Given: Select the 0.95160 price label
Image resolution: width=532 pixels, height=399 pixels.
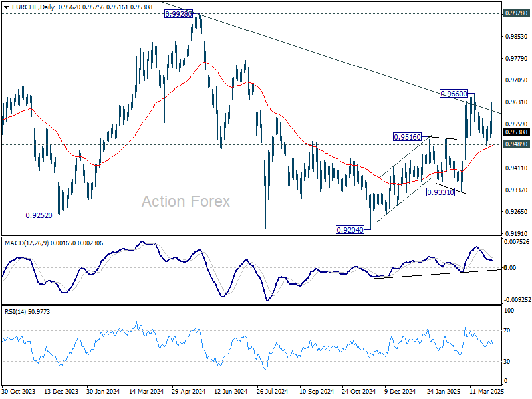Looking at the screenshot, I should [407, 137].
